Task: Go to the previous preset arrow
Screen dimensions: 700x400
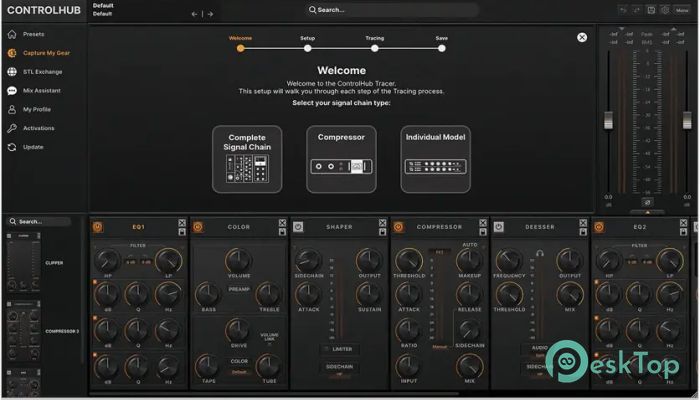Action: 195,14
